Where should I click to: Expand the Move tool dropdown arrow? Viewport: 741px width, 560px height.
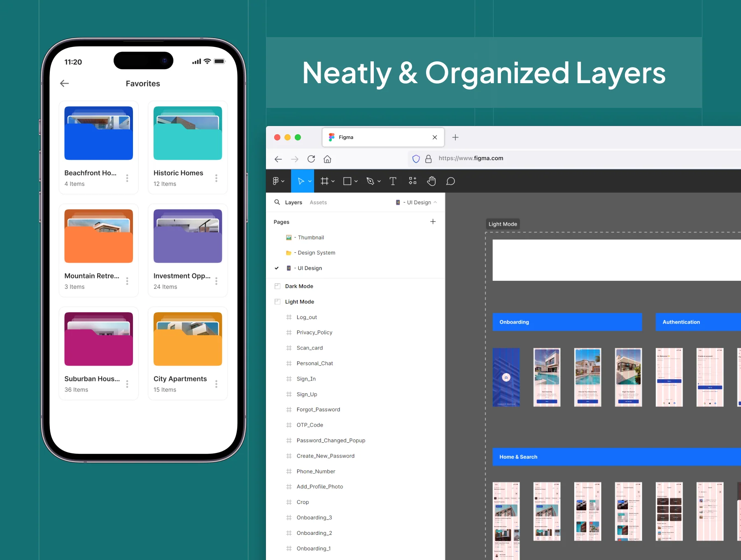tap(310, 182)
